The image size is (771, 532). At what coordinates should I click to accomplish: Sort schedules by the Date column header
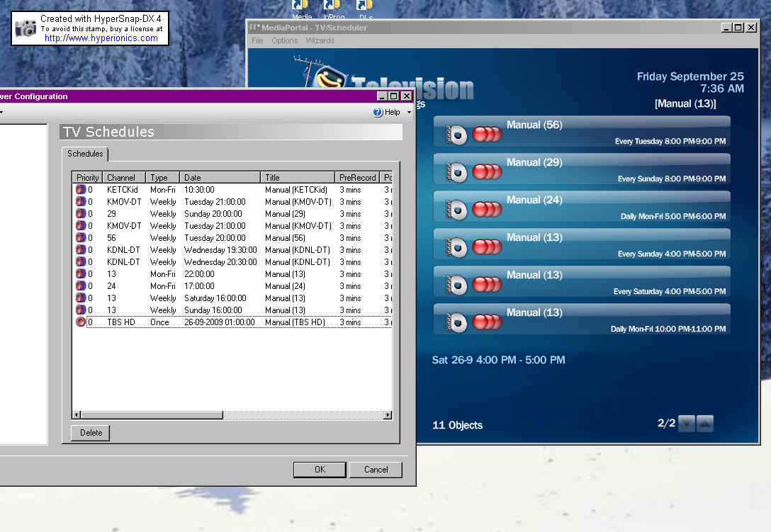(220, 178)
